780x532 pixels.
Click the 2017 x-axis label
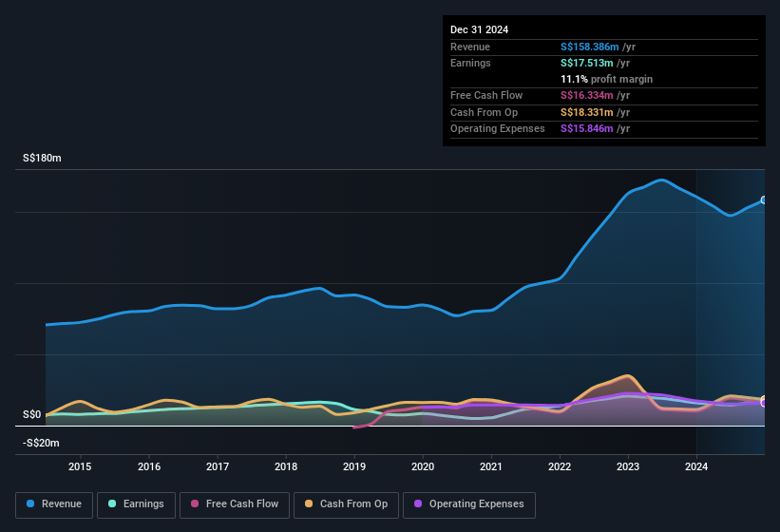[218, 466]
